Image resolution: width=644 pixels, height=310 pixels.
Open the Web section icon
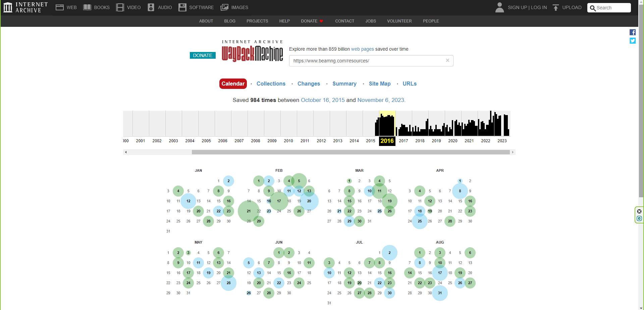tap(60, 7)
